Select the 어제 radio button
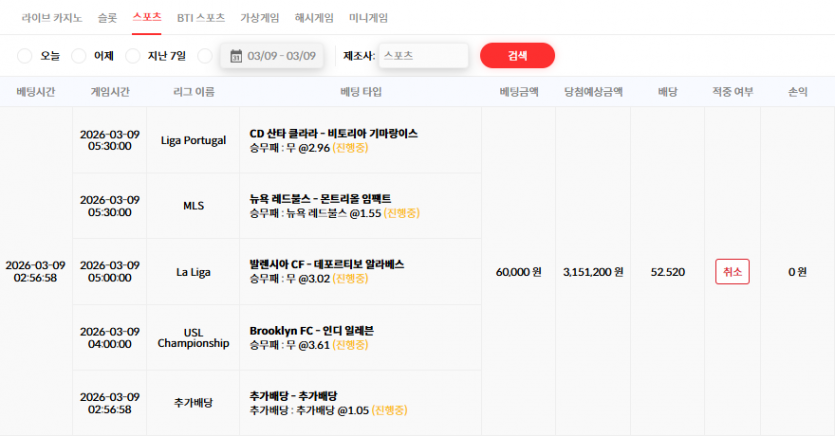Viewport: 835px width, 436px height. 79,55
